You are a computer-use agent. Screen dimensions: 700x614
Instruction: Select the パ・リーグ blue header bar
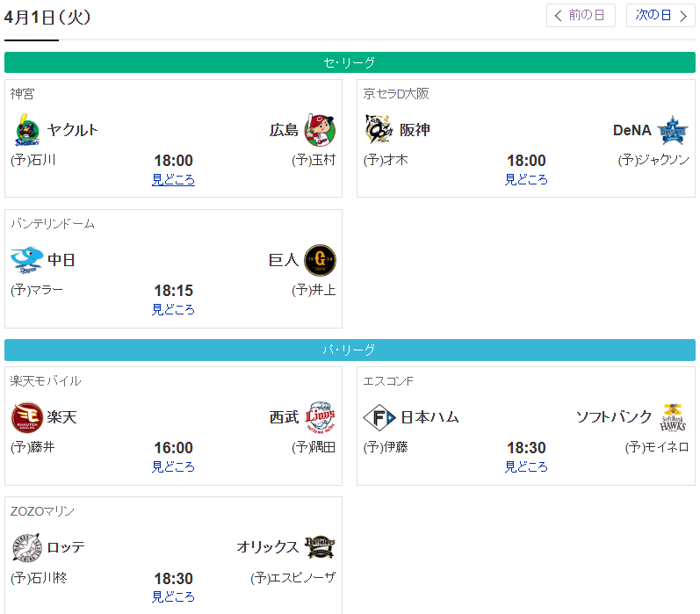350,350
